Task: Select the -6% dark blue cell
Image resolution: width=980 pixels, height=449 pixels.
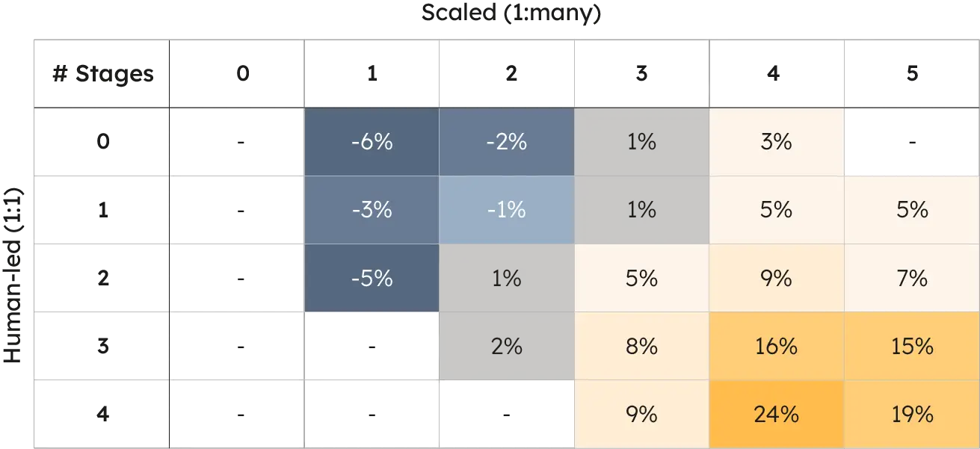Action: point(372,142)
